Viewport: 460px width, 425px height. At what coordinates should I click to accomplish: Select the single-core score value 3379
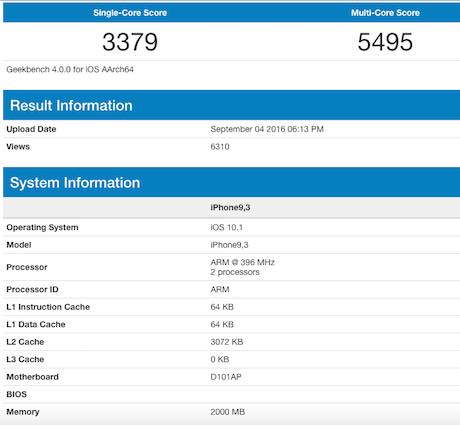click(130, 42)
